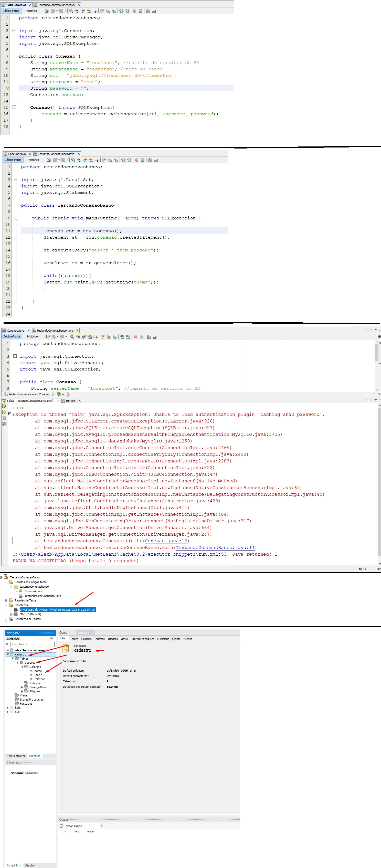Expand Driver JDBC do MySQL library node

coord(11,610)
